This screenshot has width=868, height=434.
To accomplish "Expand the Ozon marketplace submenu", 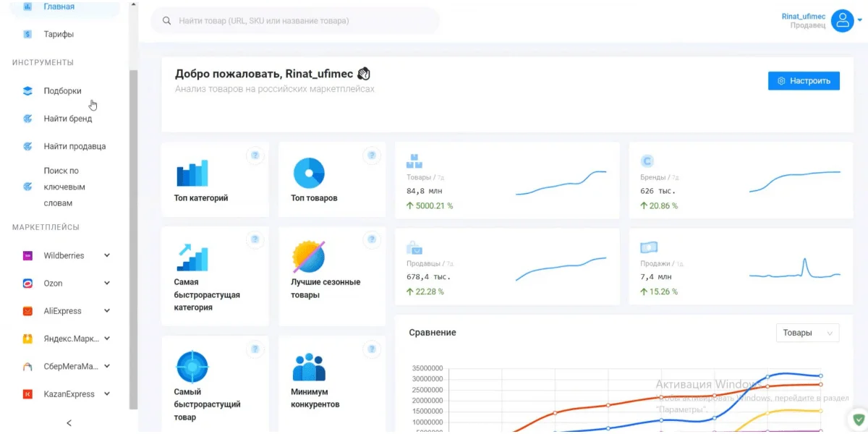I will [x=107, y=284].
